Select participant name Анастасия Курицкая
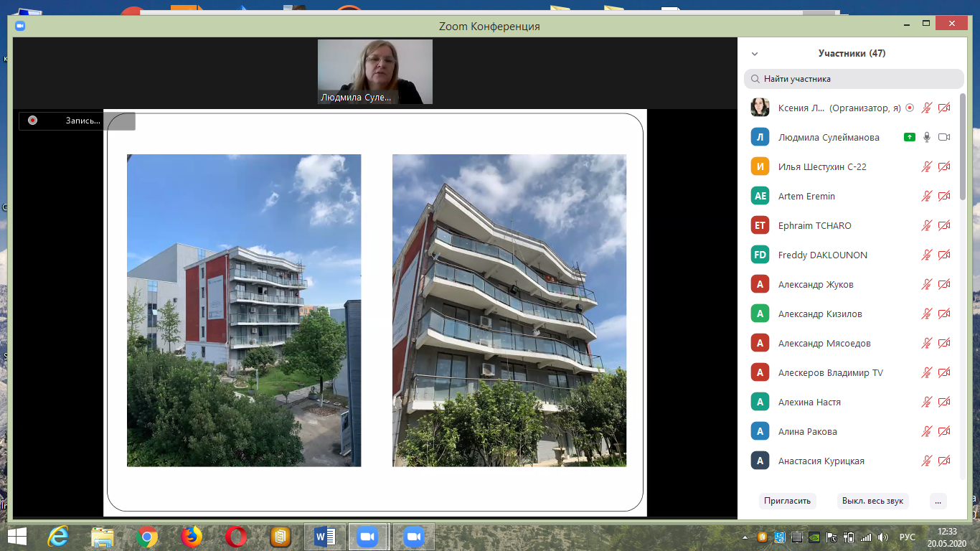980x551 pixels. [821, 461]
